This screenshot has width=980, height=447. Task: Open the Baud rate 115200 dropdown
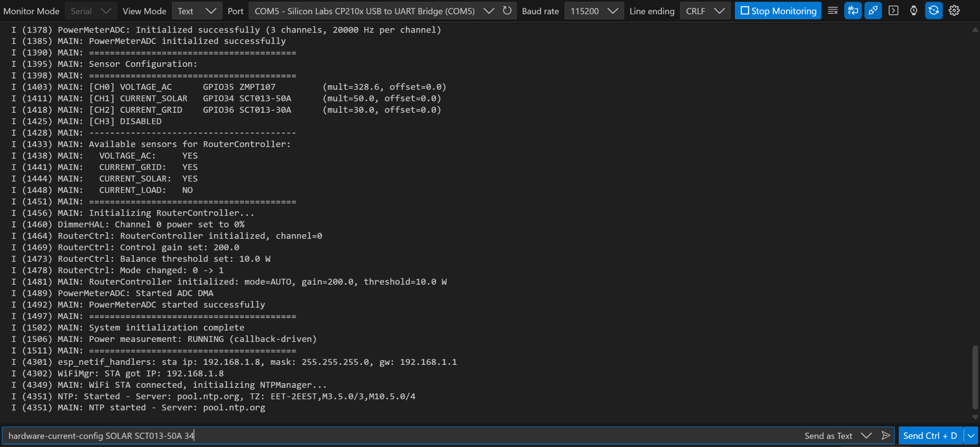(x=594, y=11)
